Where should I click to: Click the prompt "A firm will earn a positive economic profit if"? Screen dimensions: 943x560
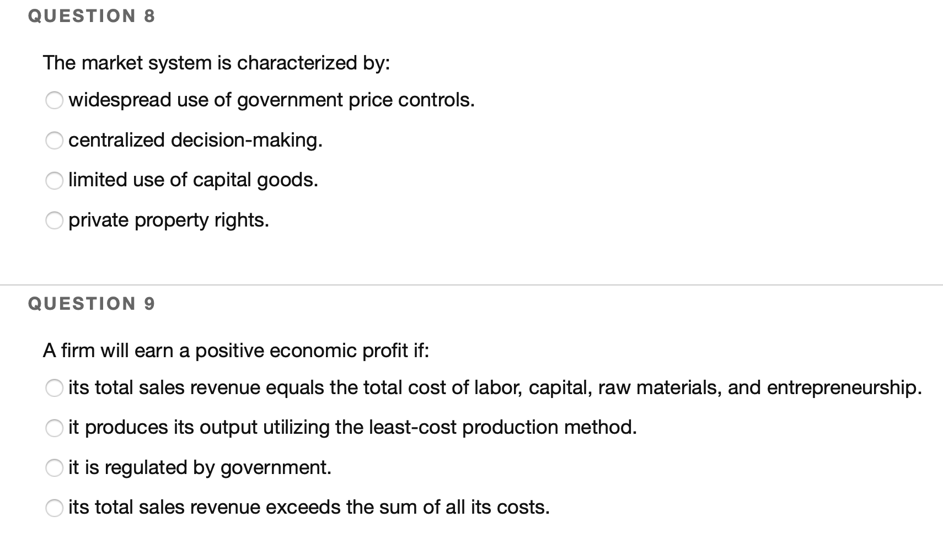pyautogui.click(x=237, y=350)
